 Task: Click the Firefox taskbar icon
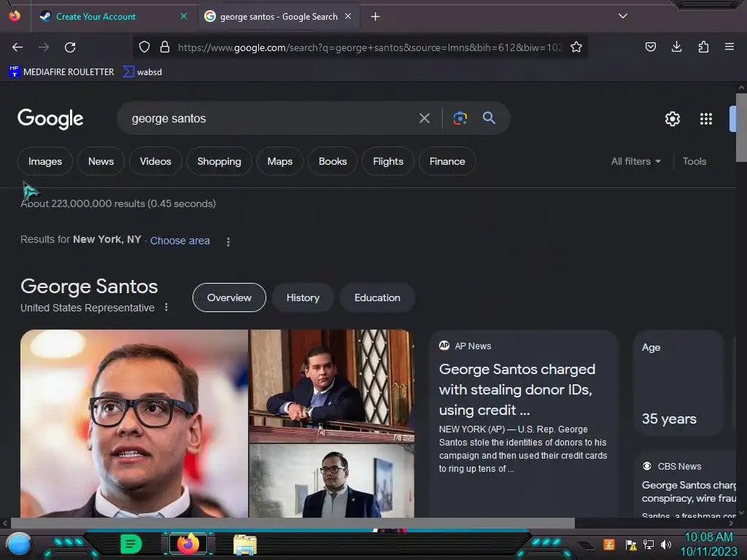click(188, 544)
